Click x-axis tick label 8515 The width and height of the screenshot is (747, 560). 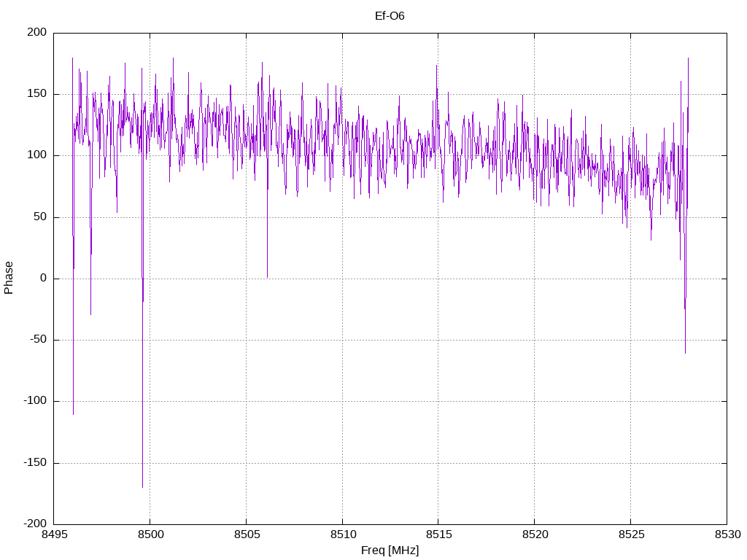[438, 534]
